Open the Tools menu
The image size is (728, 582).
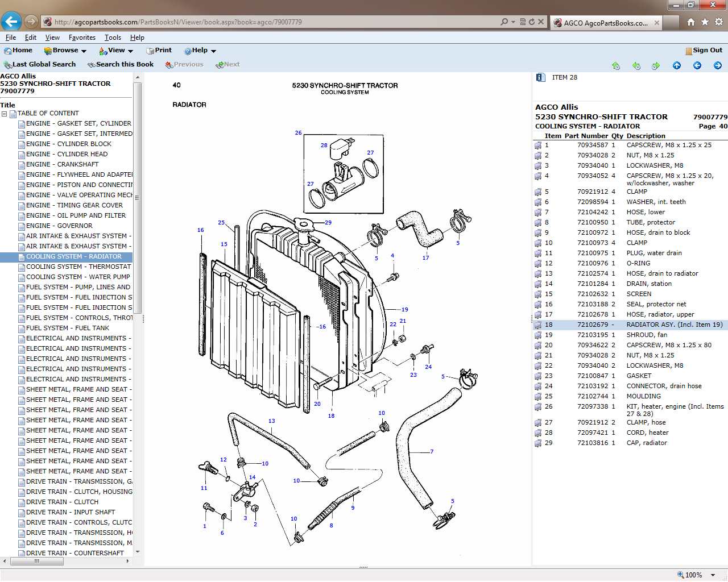(113, 38)
